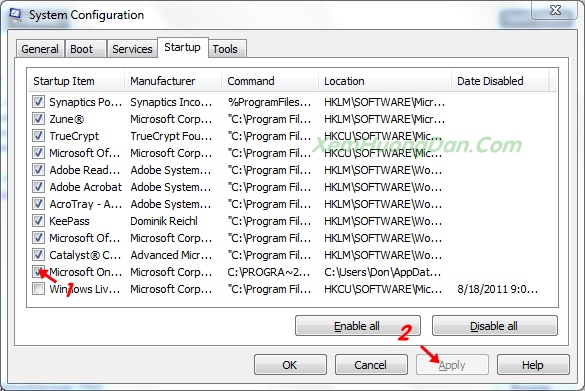The width and height of the screenshot is (585, 391).
Task: Uncheck the Microsoft On... startup checkbox
Action: (38, 272)
